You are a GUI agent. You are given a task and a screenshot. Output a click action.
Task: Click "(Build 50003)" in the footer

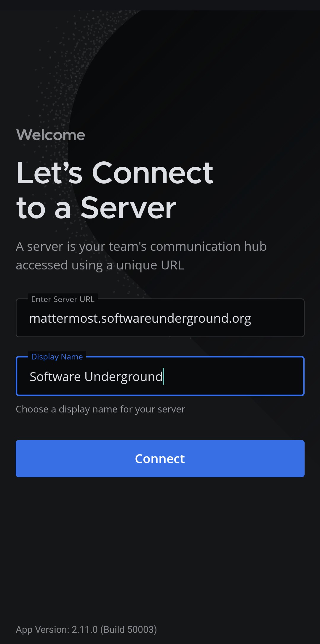pos(129,629)
